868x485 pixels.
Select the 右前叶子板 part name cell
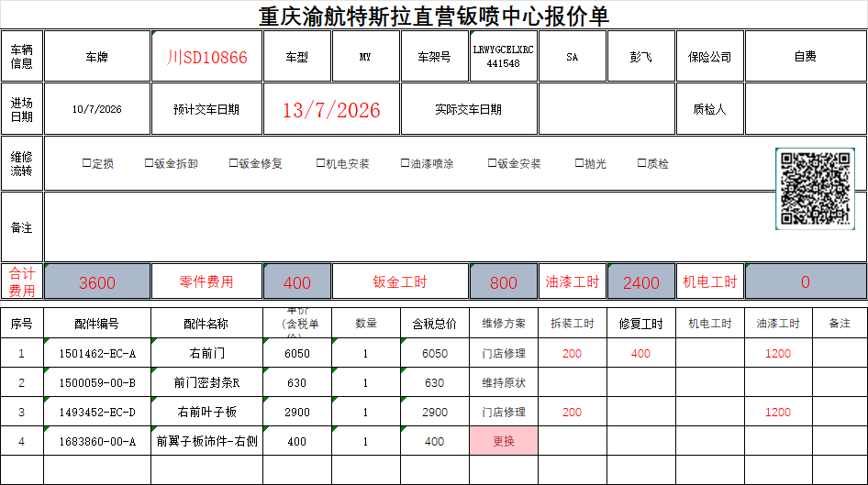206,412
